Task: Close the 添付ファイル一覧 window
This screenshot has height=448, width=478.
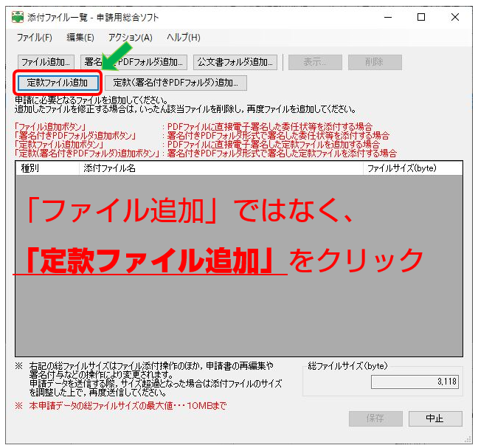Action: coord(455,17)
